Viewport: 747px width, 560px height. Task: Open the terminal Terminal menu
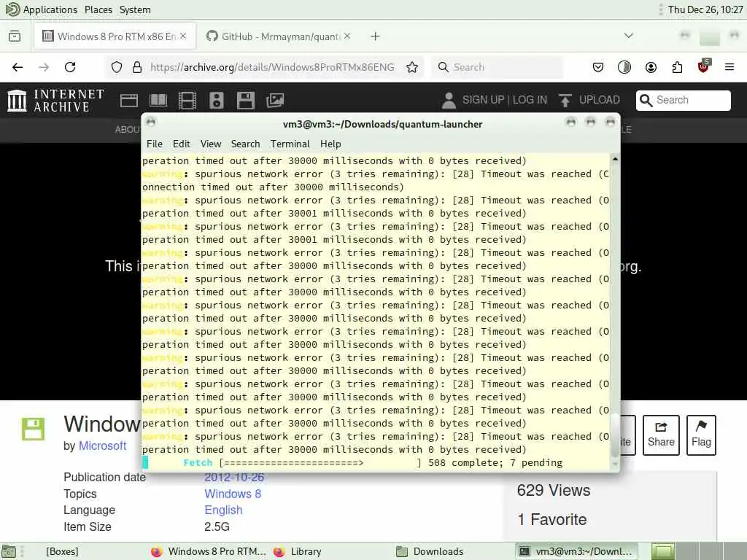pyautogui.click(x=290, y=144)
